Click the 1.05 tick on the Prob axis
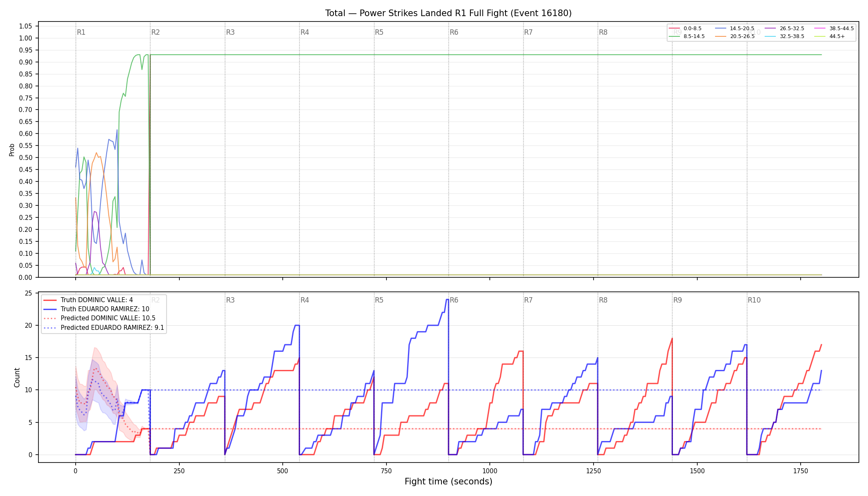Image resolution: width=868 pixels, height=496 pixels. [26, 26]
